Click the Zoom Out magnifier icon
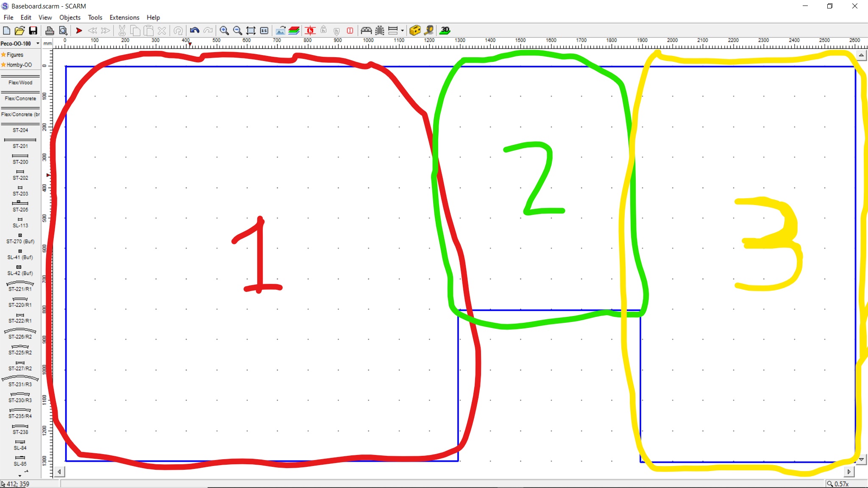 click(237, 30)
